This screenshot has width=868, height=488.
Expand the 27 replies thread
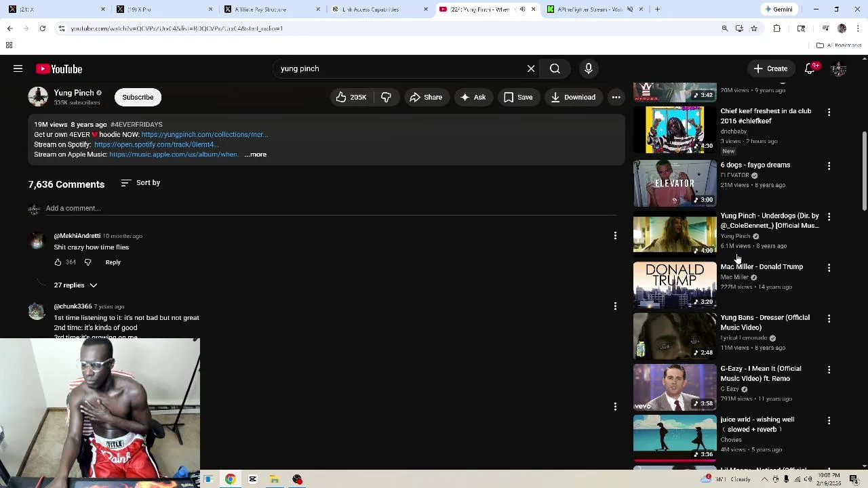pos(75,285)
